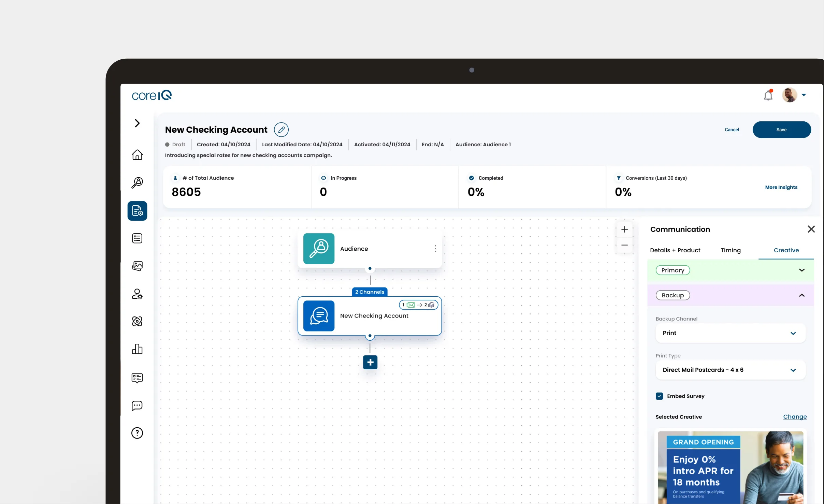This screenshot has height=504, width=824.
Task: Select the active campaigns document icon
Action: (137, 211)
